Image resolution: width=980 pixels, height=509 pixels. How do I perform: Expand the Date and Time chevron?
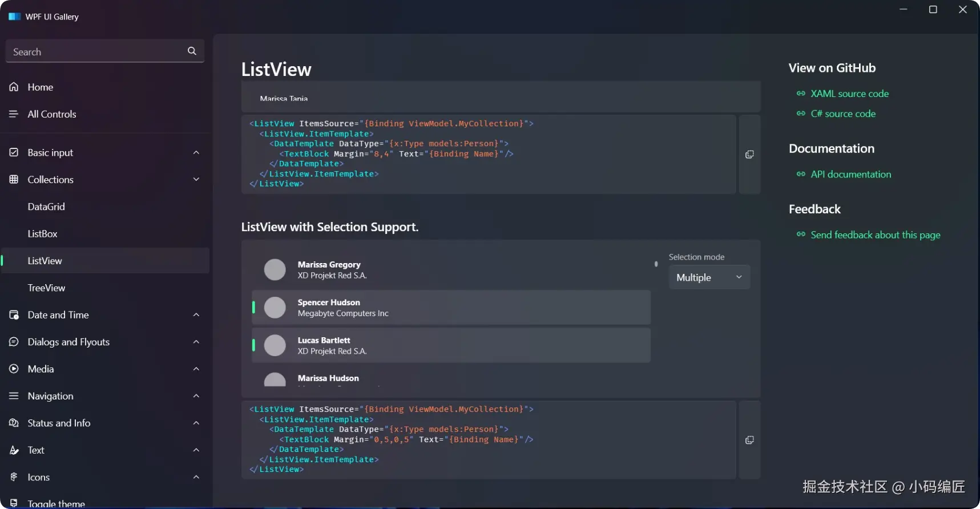click(x=196, y=314)
